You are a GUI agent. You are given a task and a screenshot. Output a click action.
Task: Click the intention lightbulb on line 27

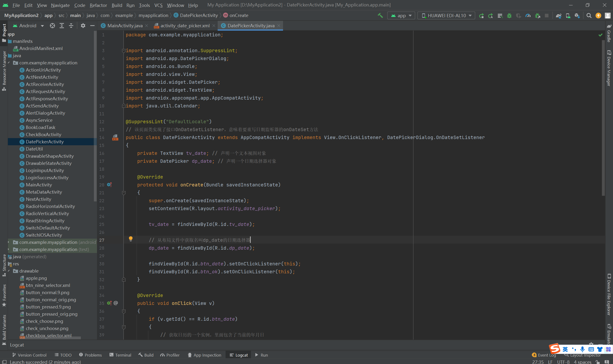point(131,239)
